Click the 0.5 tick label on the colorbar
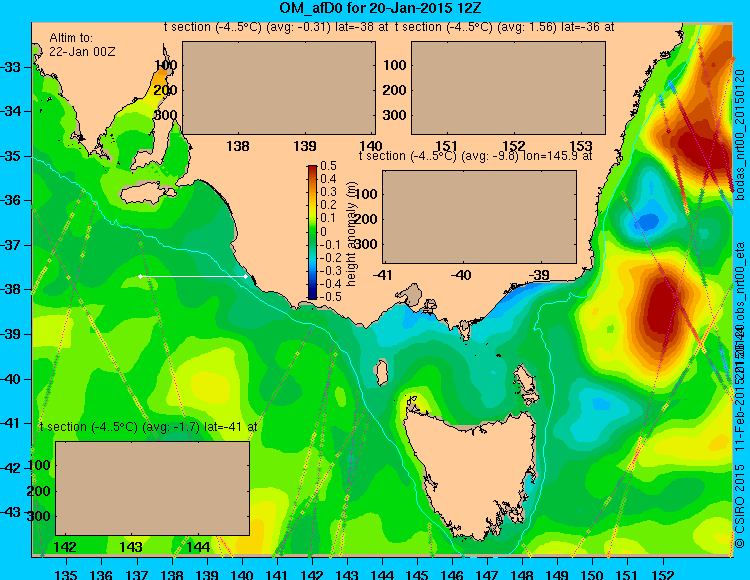The height and width of the screenshot is (580, 750). pos(329,166)
